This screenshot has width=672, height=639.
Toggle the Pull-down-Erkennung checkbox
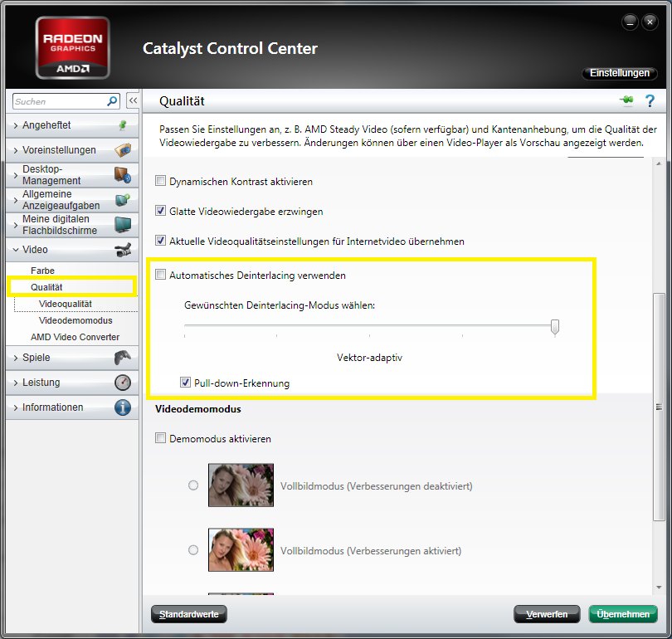pyautogui.click(x=185, y=383)
